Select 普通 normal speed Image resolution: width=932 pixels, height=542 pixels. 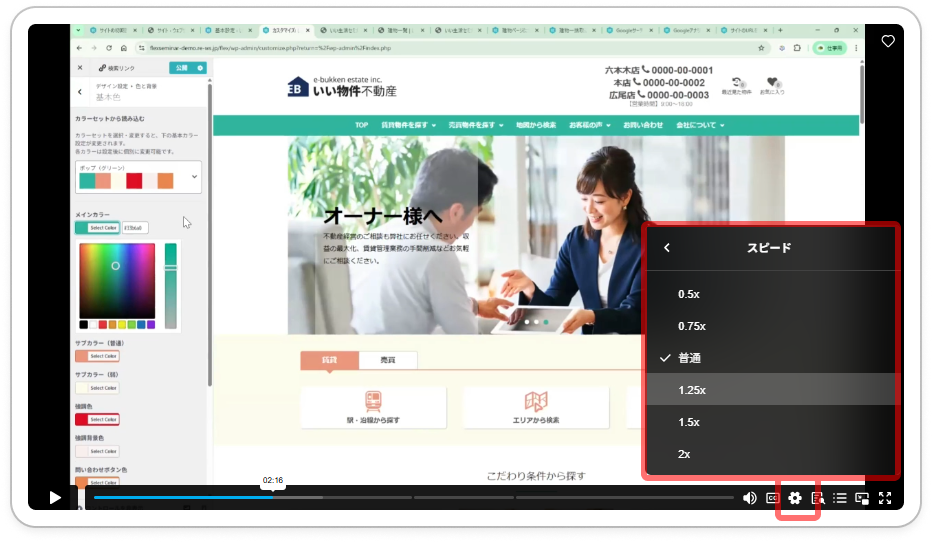(691, 358)
